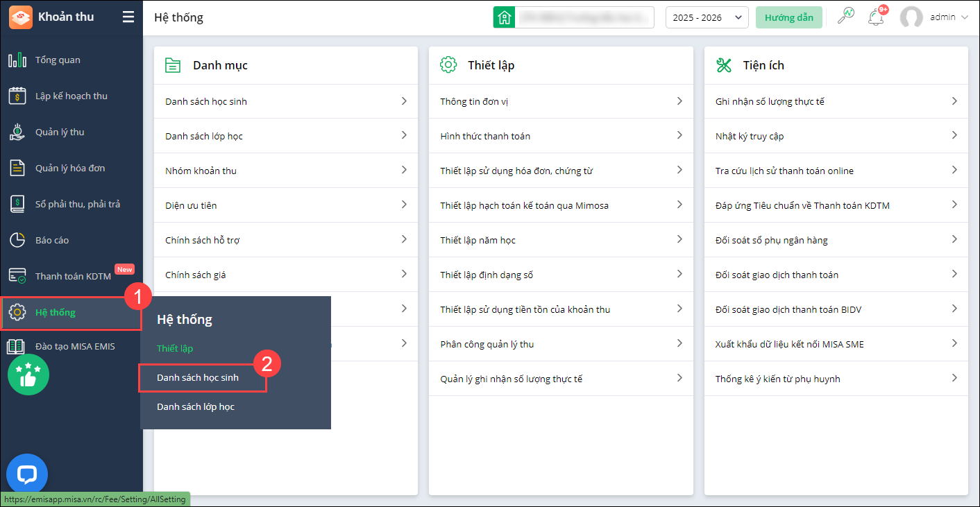
Task: Open the school year 2025 - 2026 dropdown
Action: pyautogui.click(x=707, y=17)
